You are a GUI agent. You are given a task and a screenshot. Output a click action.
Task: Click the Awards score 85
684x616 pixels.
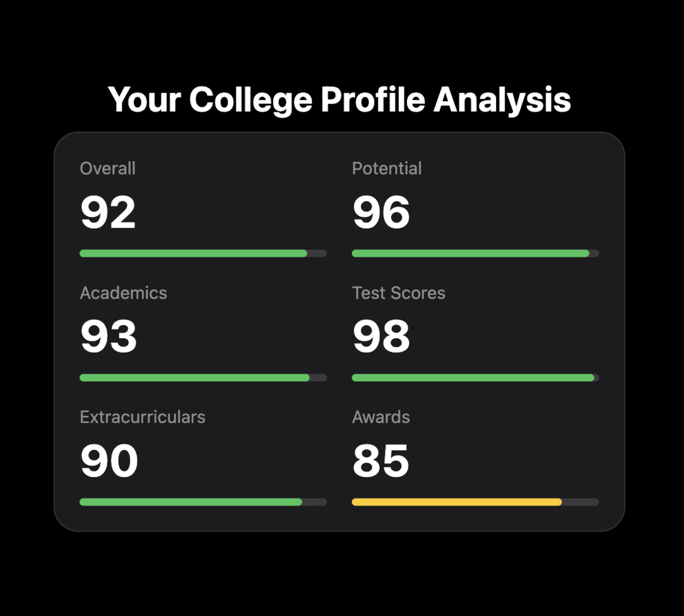[380, 460]
